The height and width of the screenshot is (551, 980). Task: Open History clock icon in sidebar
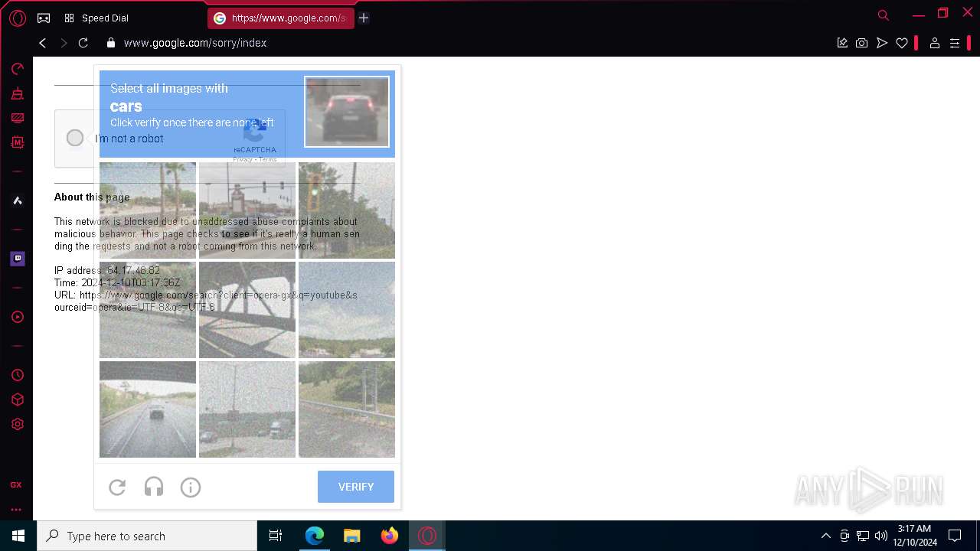pos(17,375)
